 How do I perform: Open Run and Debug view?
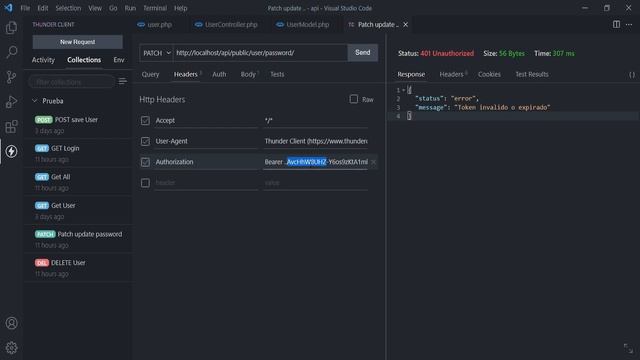[11, 102]
